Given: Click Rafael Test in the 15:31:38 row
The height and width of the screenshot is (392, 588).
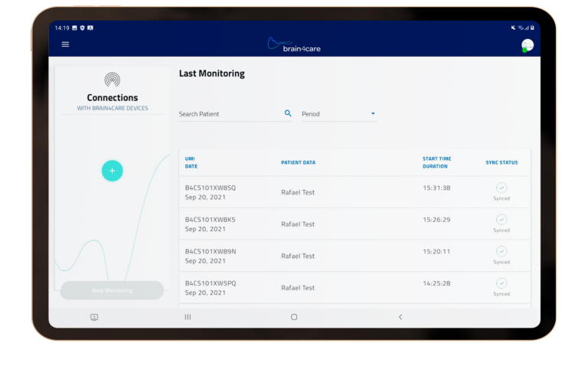Looking at the screenshot, I should click(298, 192).
